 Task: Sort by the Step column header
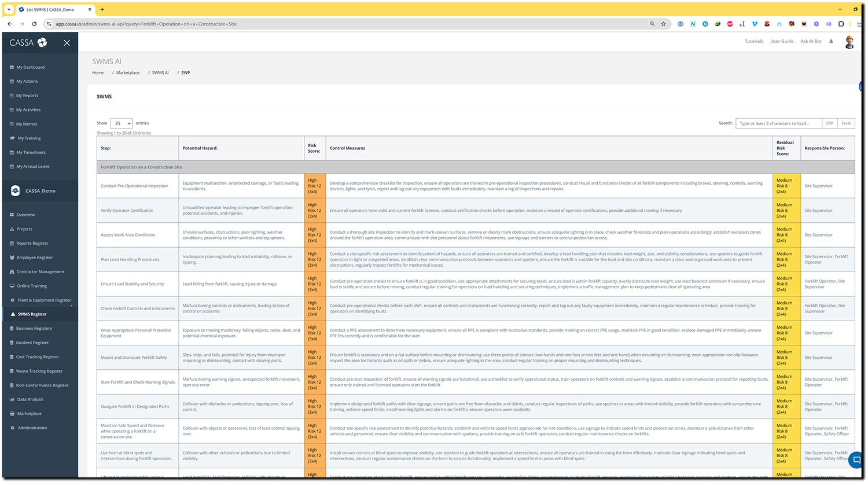coord(138,148)
